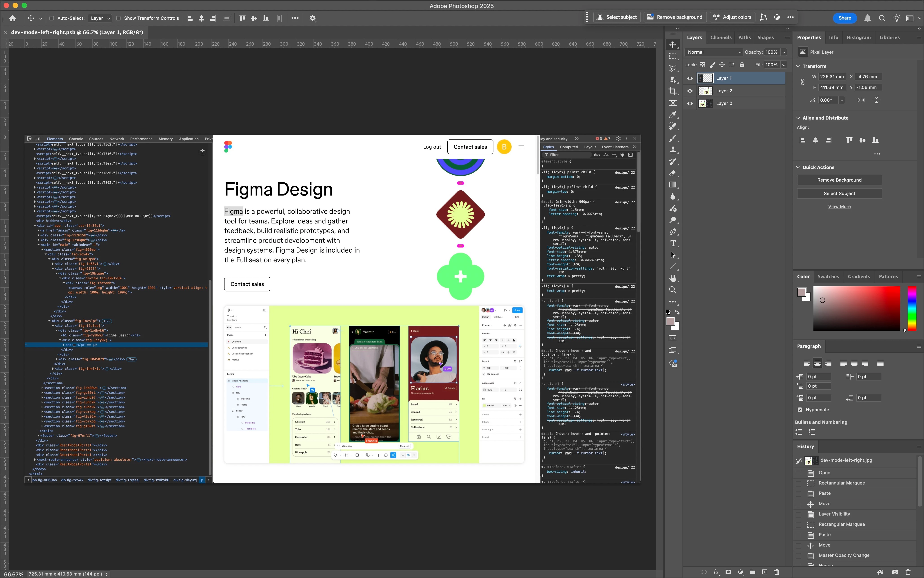Screen dimensions: 924x578
Task: Select the Brush tool
Action: pos(673,138)
